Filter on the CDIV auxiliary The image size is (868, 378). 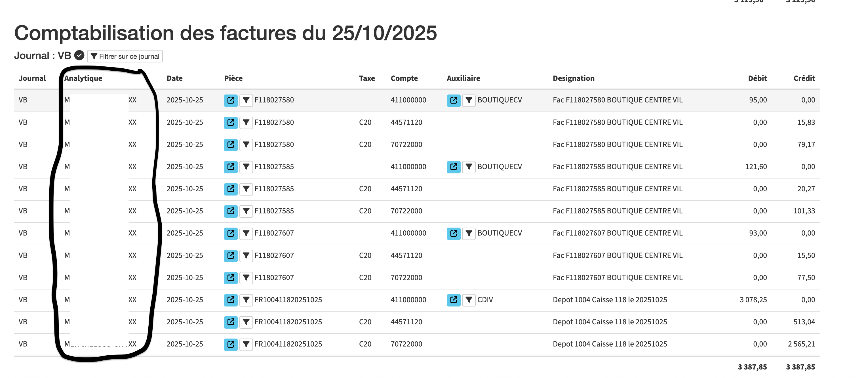click(468, 300)
